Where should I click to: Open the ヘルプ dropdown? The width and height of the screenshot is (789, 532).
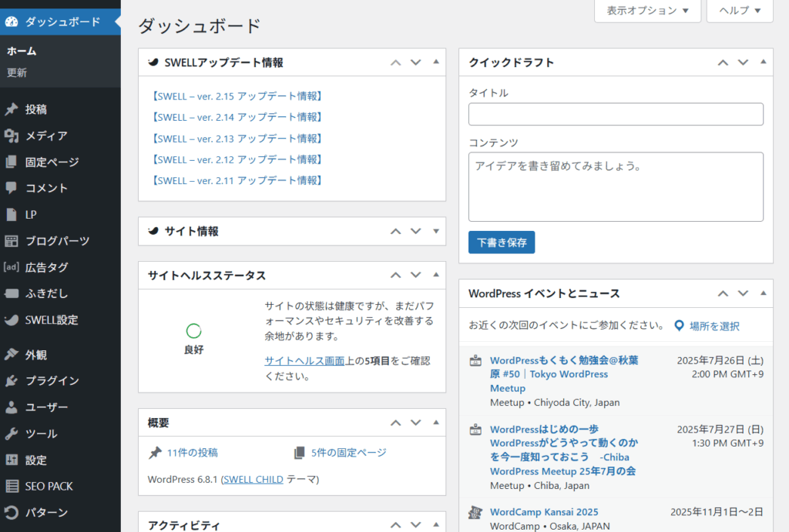click(740, 11)
